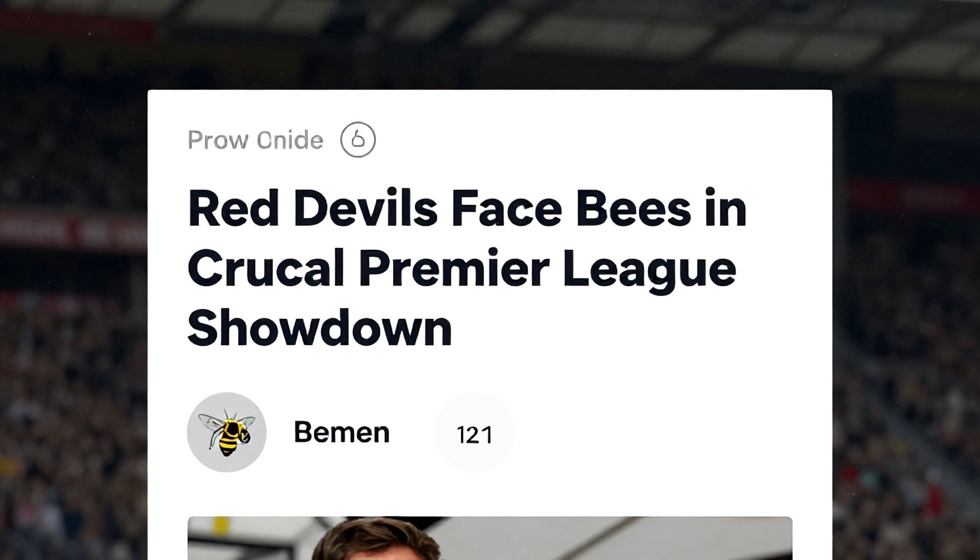980x560 pixels.
Task: Select the "Prow Cnide" category label
Action: click(x=255, y=141)
